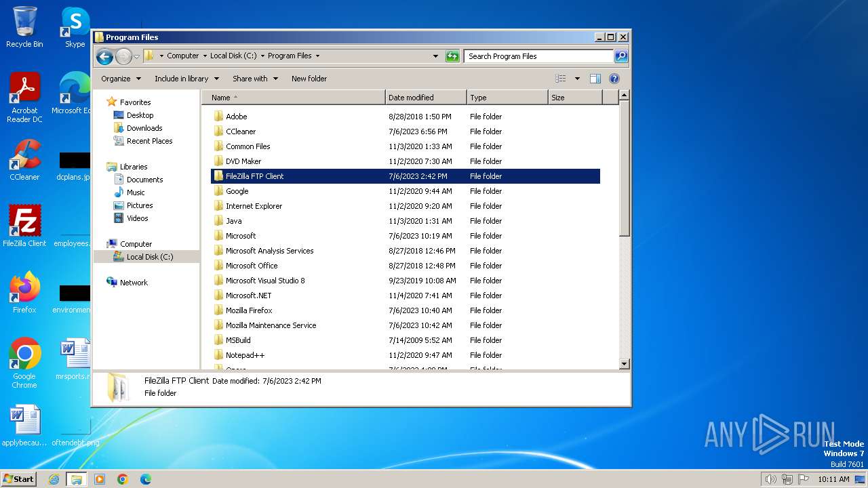Sort by Name column header
868x488 pixels.
(x=294, y=98)
